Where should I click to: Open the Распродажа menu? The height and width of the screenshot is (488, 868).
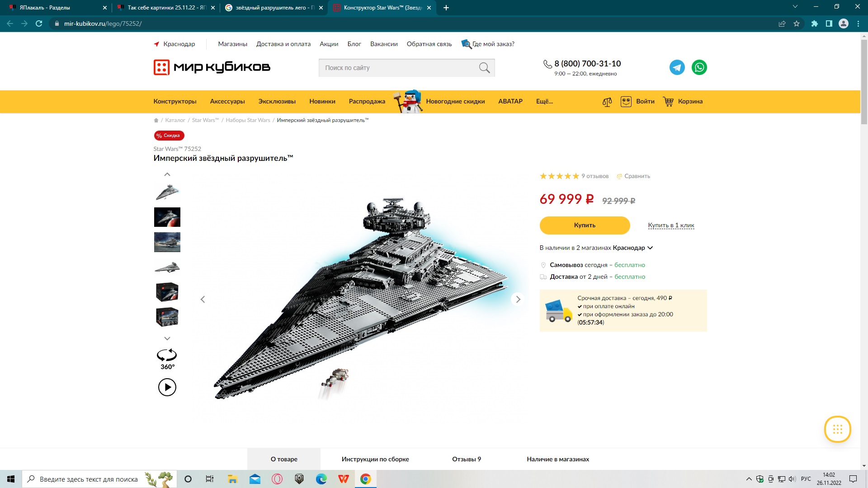tap(367, 102)
